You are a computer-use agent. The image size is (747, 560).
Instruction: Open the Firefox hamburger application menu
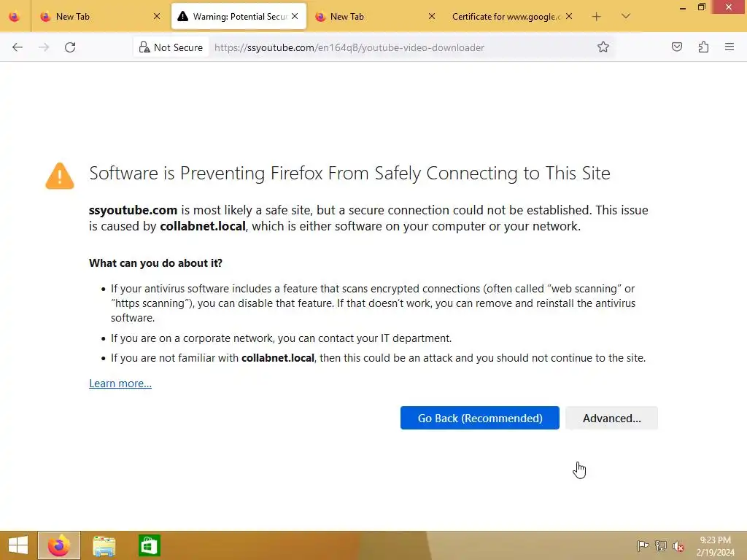(729, 47)
